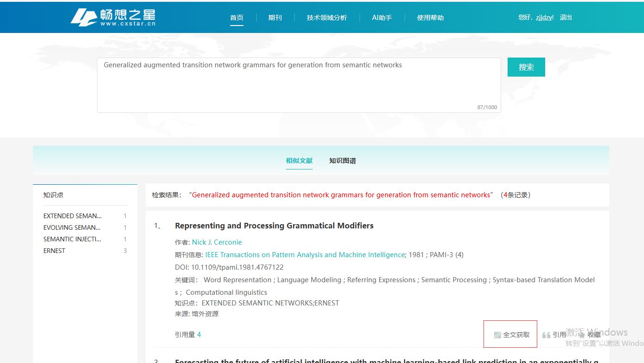The image size is (644, 363).
Task: Go to the 期刊 menu item
Action: point(275,18)
